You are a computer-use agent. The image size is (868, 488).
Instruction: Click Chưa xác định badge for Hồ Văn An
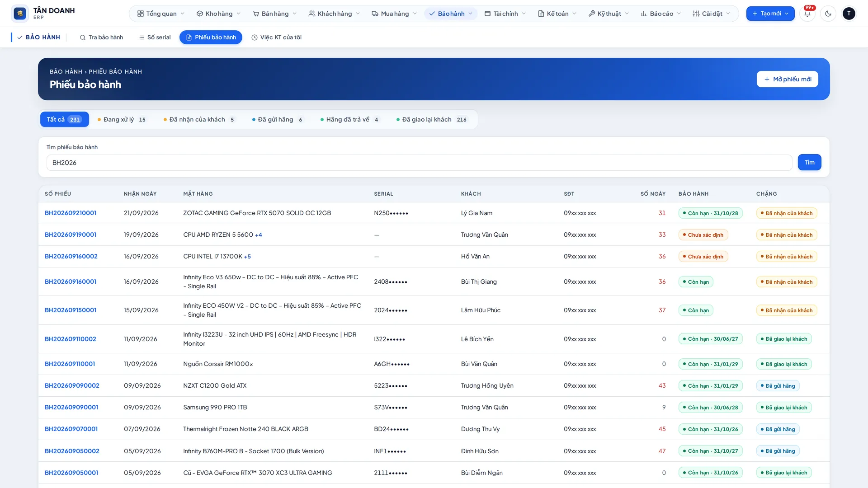[703, 257]
